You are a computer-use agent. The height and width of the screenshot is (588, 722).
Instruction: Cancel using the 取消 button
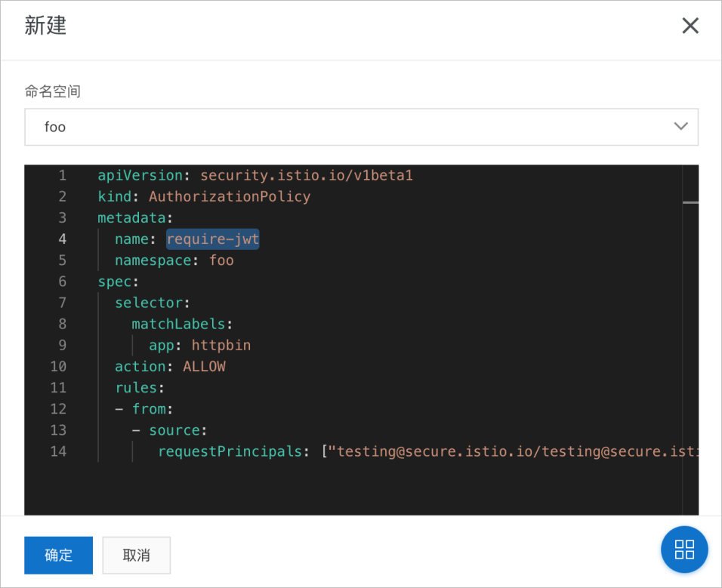click(x=136, y=555)
